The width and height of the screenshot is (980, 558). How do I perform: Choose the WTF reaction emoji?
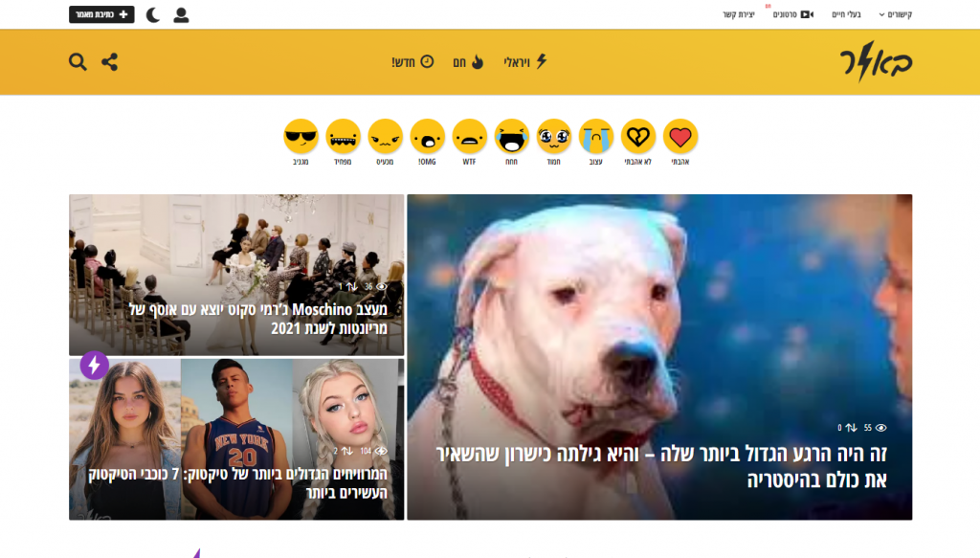469,136
